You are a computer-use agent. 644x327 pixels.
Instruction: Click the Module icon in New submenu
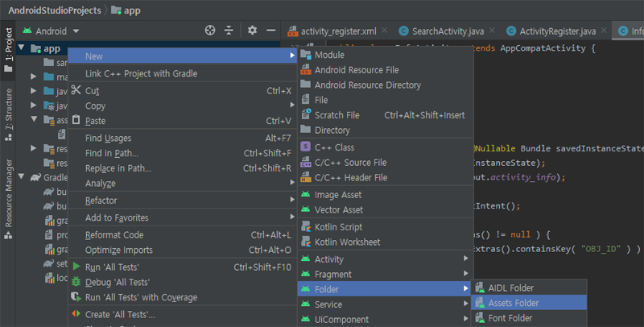pyautogui.click(x=306, y=54)
